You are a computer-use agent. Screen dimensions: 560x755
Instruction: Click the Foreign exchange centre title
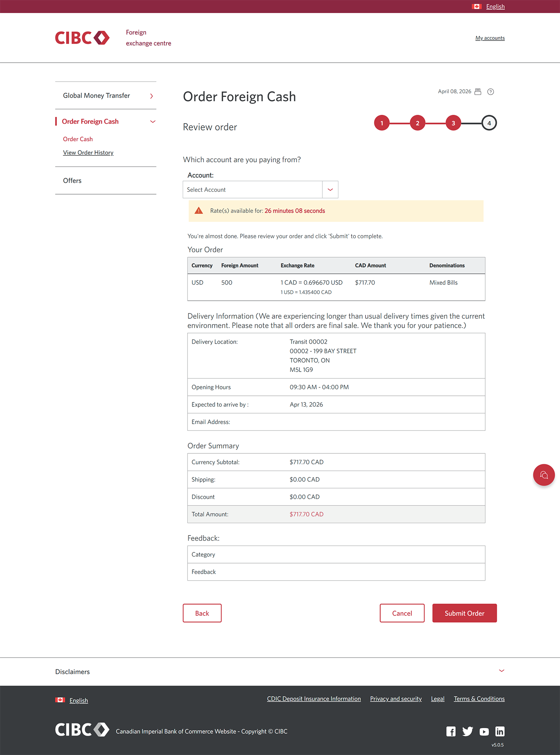(x=149, y=38)
